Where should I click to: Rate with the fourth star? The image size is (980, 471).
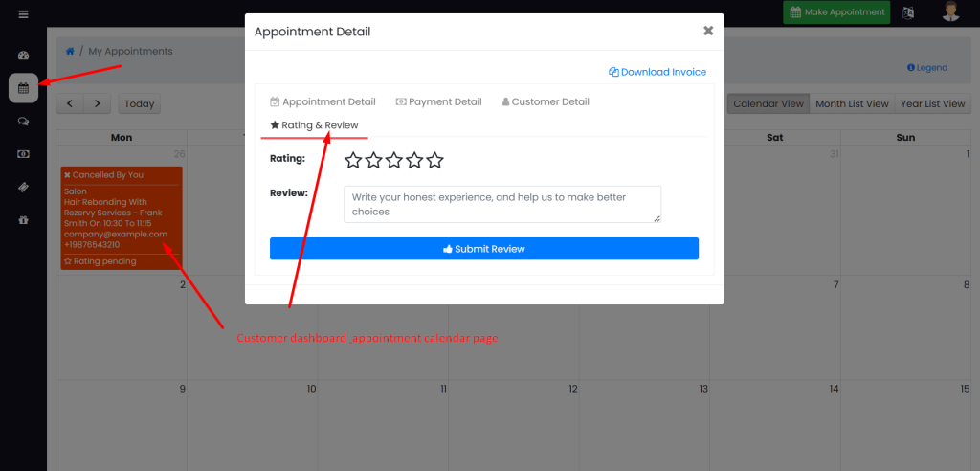coord(414,161)
